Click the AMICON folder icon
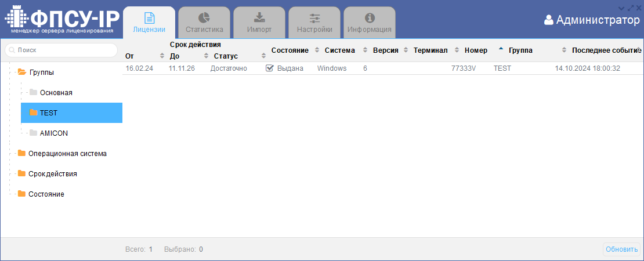 (34, 133)
